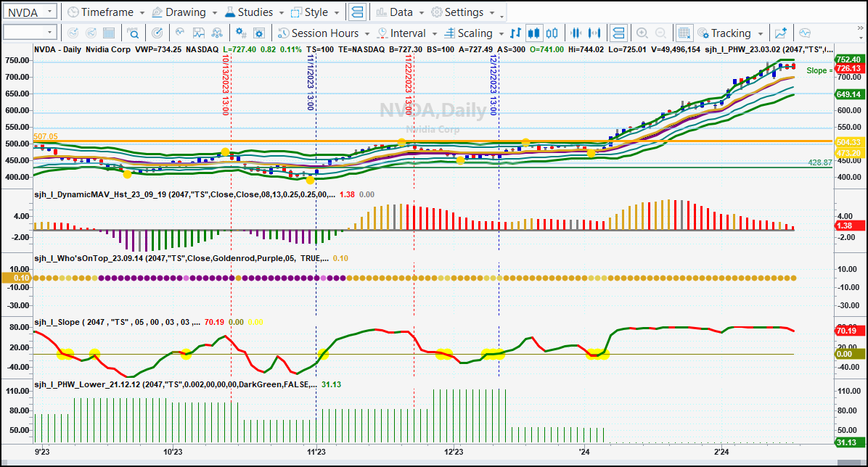Click the gear with hash icon

tap(242, 33)
